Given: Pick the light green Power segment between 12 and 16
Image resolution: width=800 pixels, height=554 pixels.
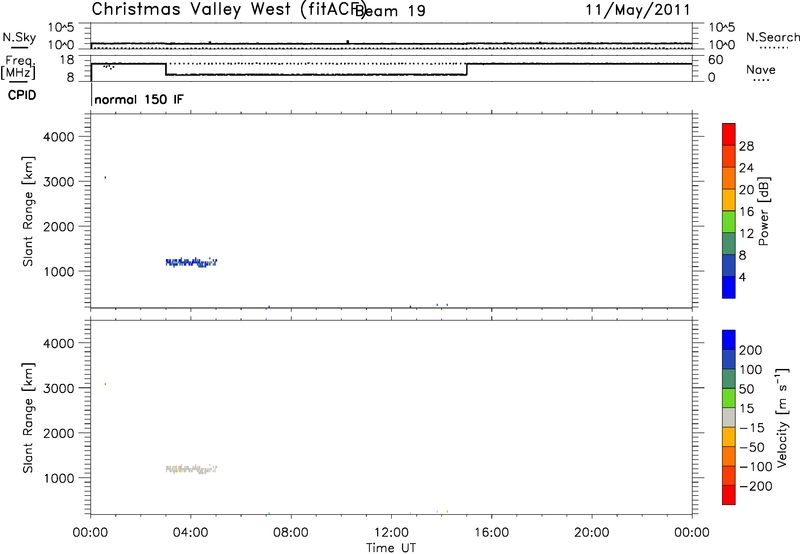Looking at the screenshot, I should point(729,222).
